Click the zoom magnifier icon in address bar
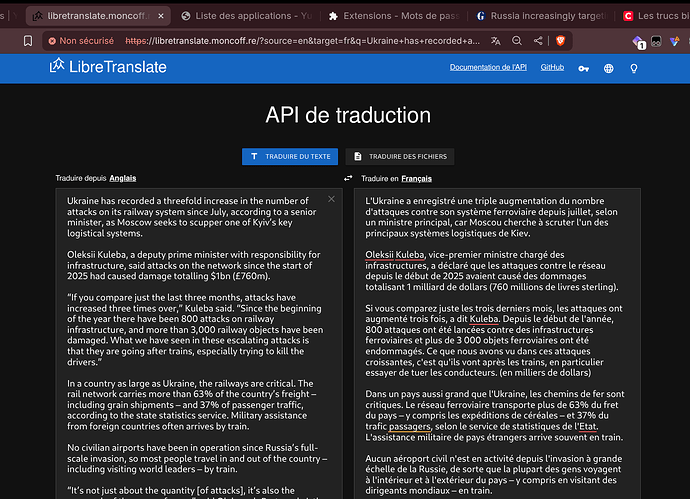Image resolution: width=690 pixels, height=499 pixels. tap(517, 41)
